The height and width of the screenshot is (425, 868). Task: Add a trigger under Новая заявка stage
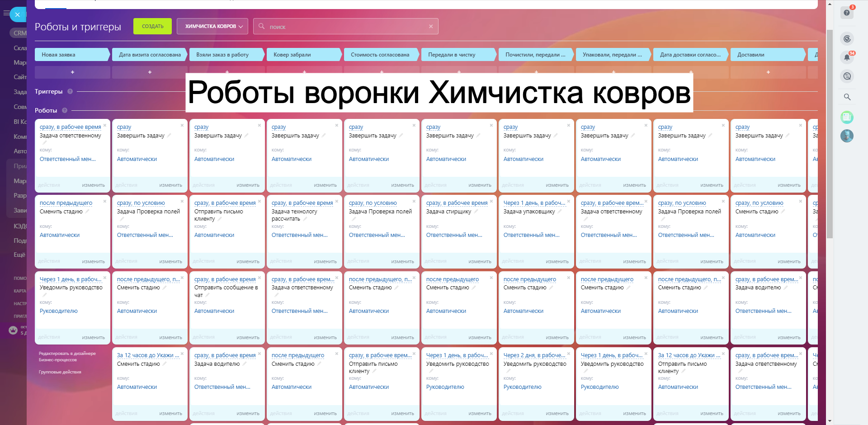point(72,72)
